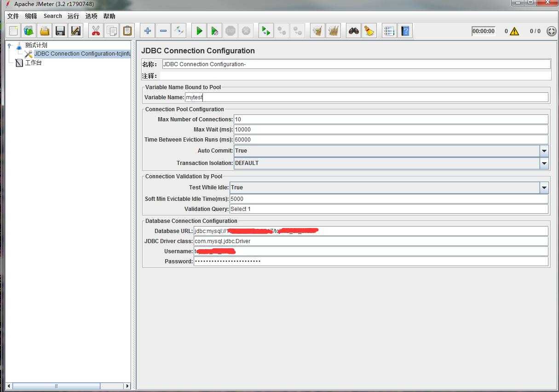
Task: Click the grey Shutdown icon
Action: [x=246, y=31]
